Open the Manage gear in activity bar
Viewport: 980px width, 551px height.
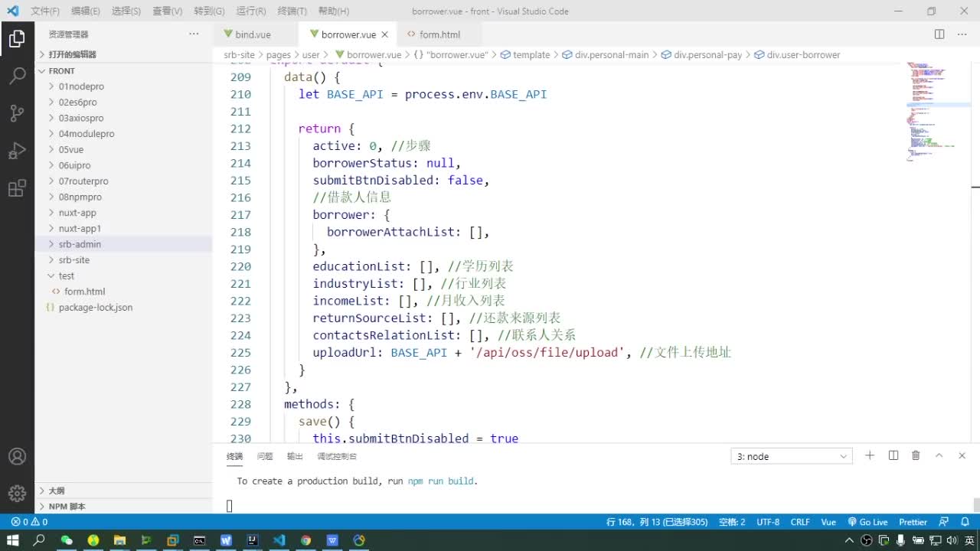(17, 494)
